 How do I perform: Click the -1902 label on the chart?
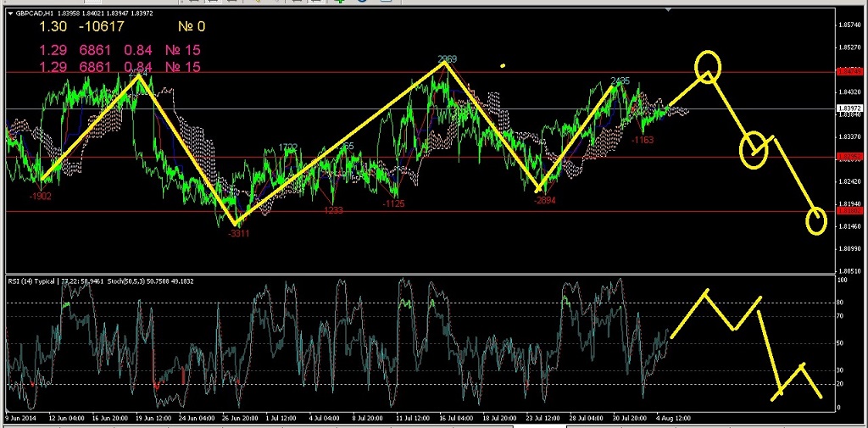point(40,196)
